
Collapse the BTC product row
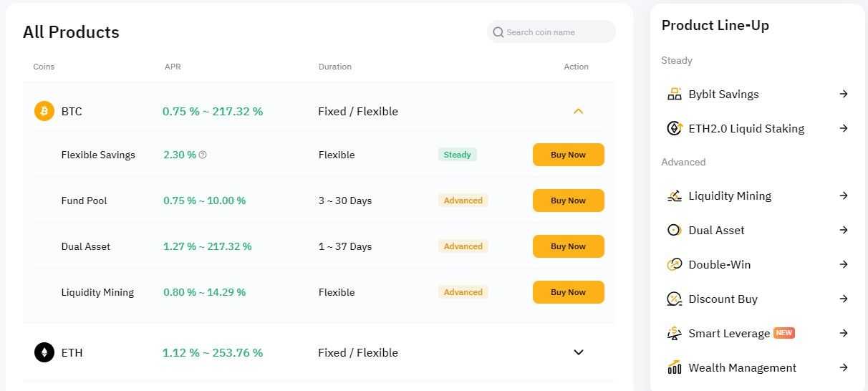(x=579, y=111)
